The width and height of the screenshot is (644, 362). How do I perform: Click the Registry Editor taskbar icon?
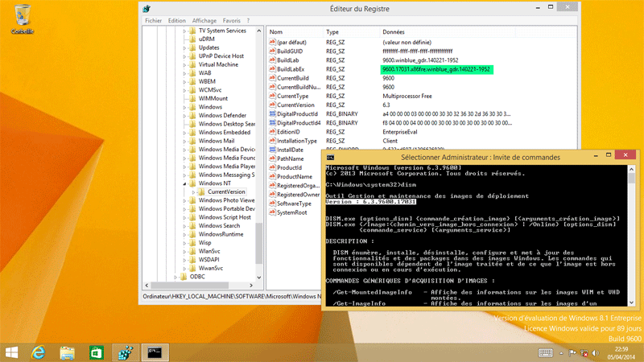(124, 352)
